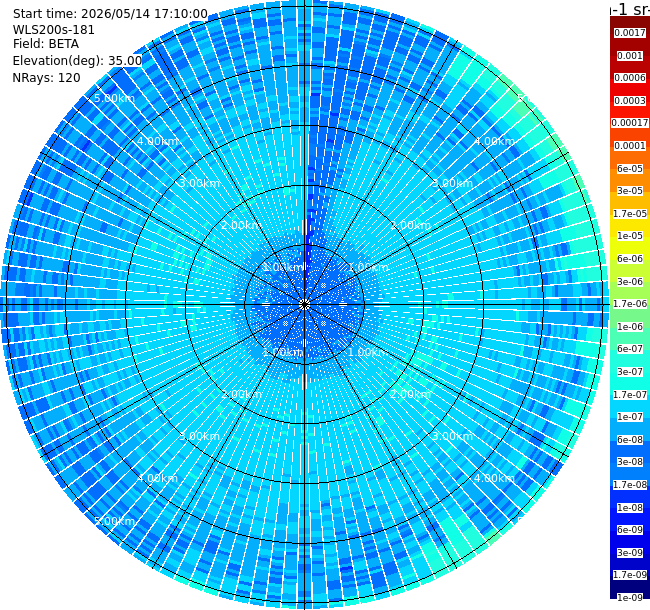Click the 6e-05 orange colorbar label
This screenshot has height=610, width=650.
pyautogui.click(x=630, y=169)
